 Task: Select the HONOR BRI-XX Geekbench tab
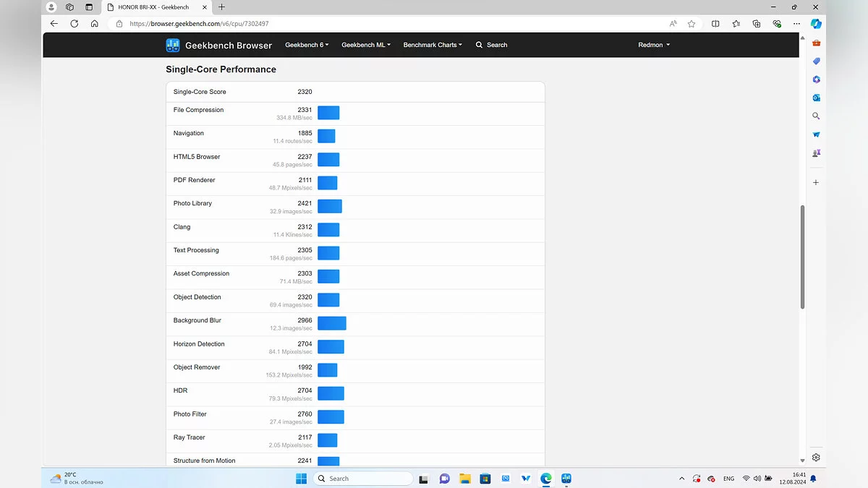tap(153, 7)
